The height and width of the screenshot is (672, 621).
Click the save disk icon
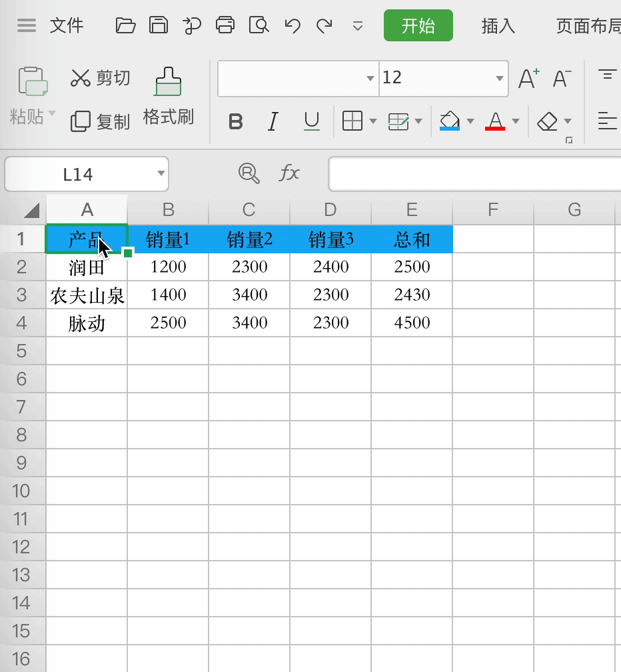pos(159,25)
